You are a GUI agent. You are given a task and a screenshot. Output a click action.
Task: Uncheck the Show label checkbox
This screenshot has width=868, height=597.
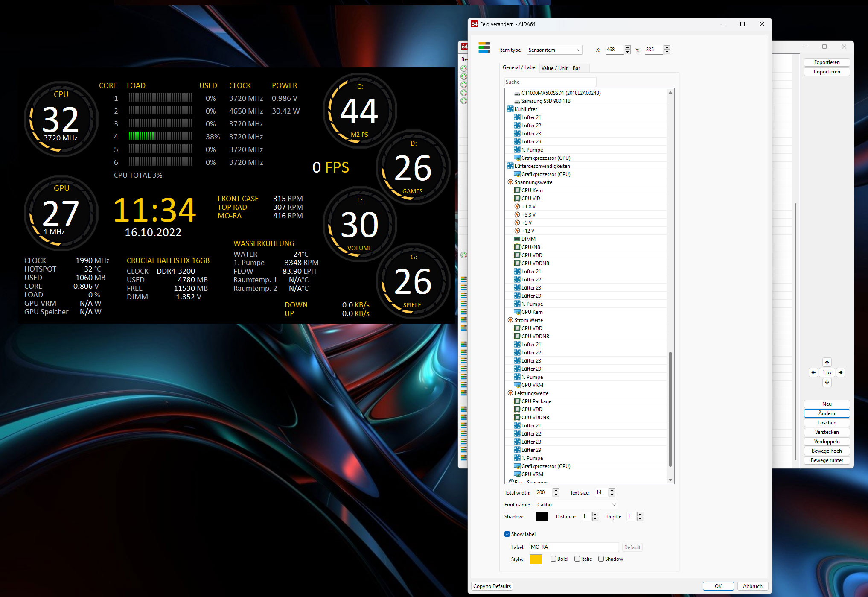click(507, 534)
